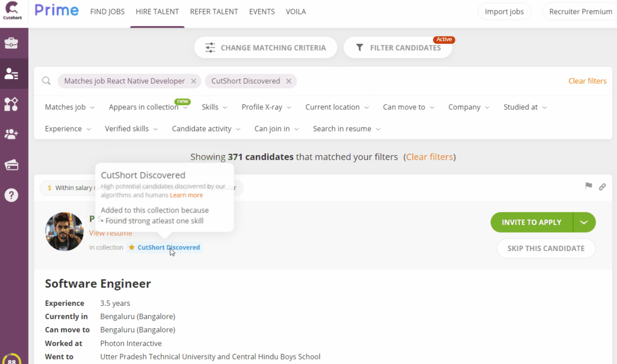617x364 pixels.
Task: Open the billing card sidebar icon
Action: coord(11,165)
